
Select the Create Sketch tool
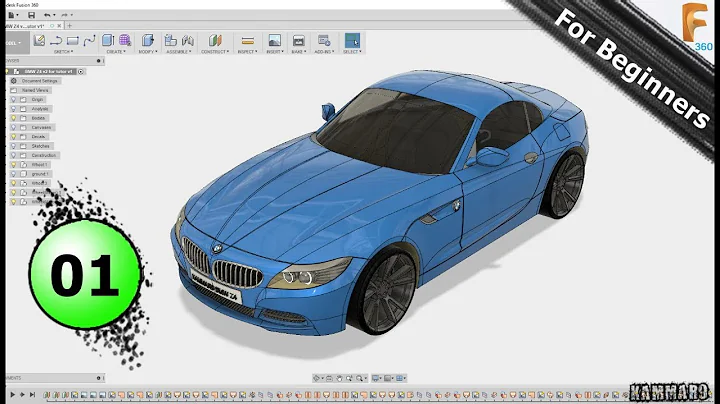39,40
